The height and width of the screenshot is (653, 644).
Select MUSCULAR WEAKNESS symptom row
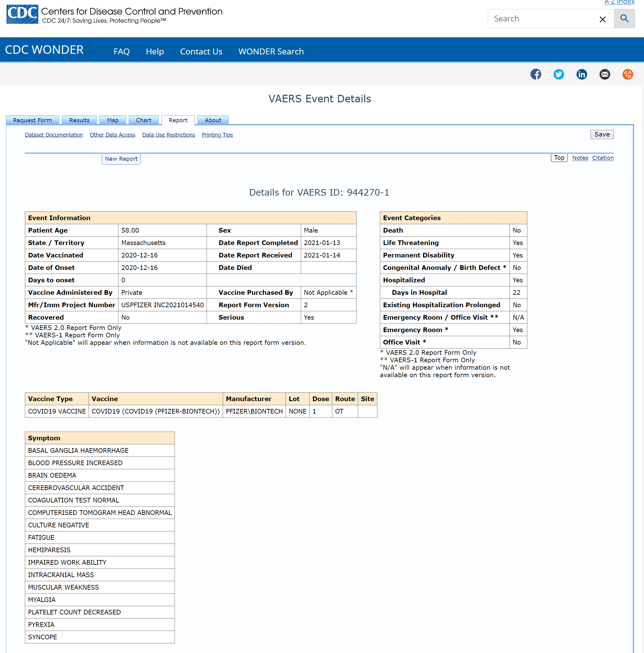point(100,587)
